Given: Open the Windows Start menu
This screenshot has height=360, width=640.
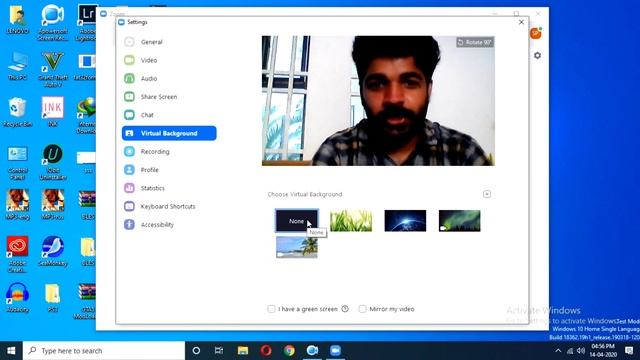Looking at the screenshot, I should click(11, 351).
